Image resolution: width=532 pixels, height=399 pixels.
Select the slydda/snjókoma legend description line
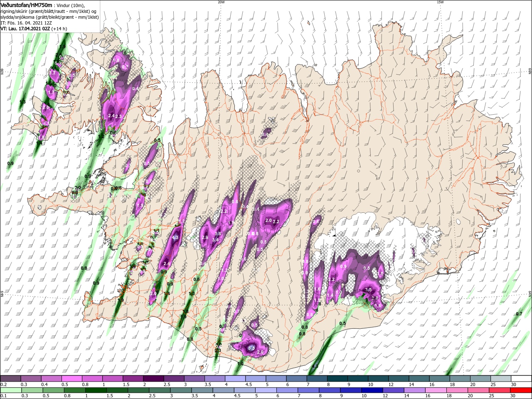49,17
